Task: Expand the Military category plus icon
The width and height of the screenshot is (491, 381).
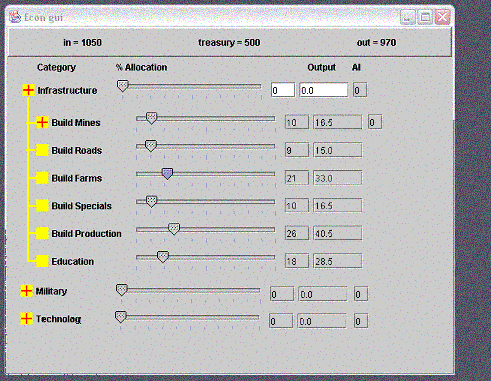Action: coord(26,291)
